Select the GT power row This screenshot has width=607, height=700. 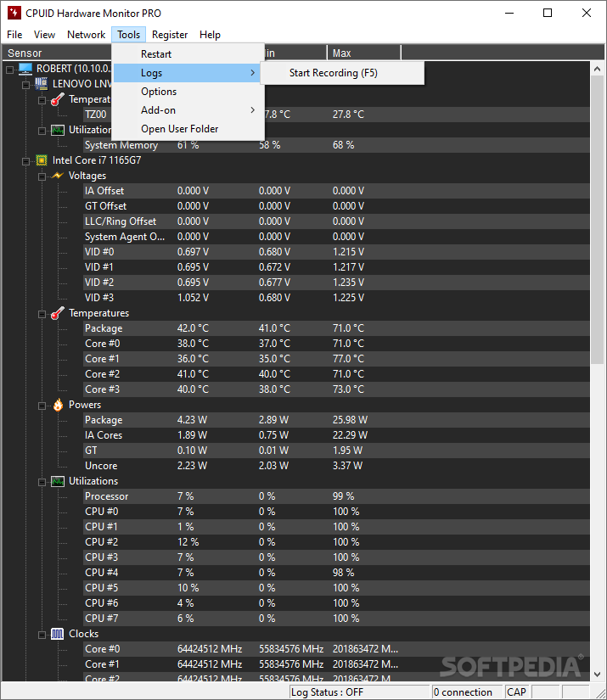point(336,451)
